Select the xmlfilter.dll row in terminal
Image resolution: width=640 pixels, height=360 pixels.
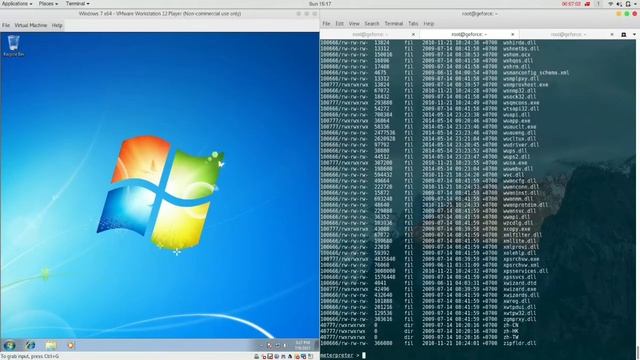point(431,235)
